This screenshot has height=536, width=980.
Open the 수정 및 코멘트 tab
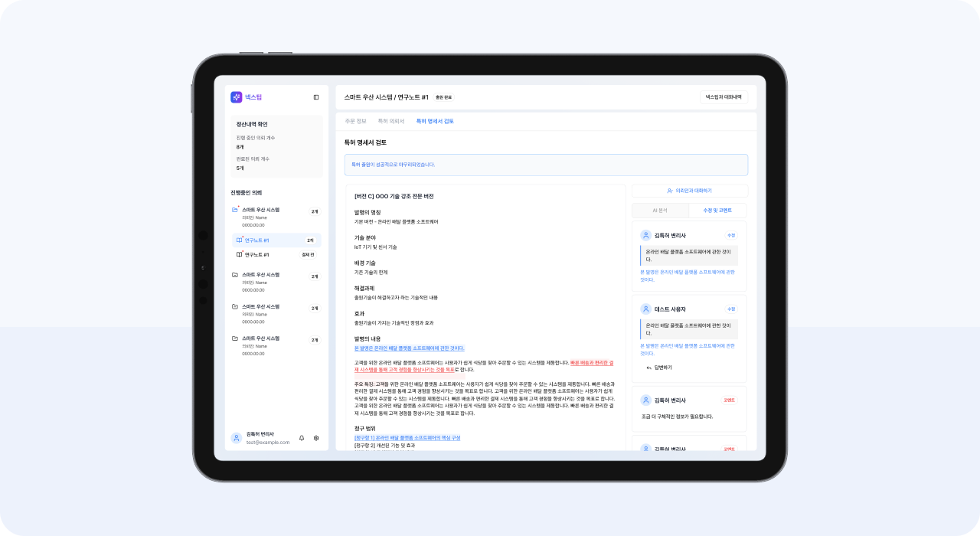(x=717, y=210)
